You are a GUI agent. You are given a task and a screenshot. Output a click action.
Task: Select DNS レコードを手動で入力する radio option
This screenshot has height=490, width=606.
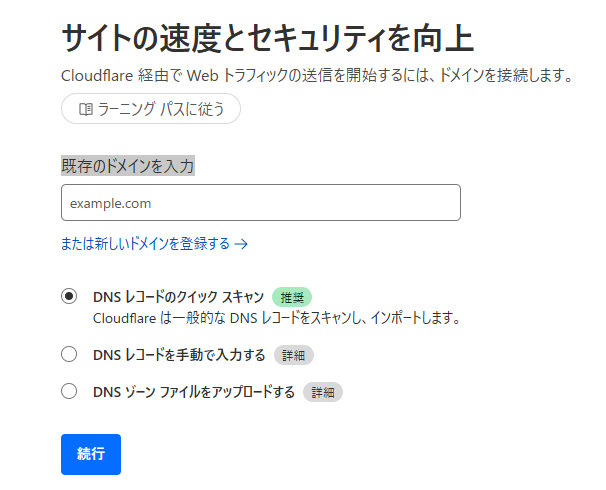click(69, 354)
